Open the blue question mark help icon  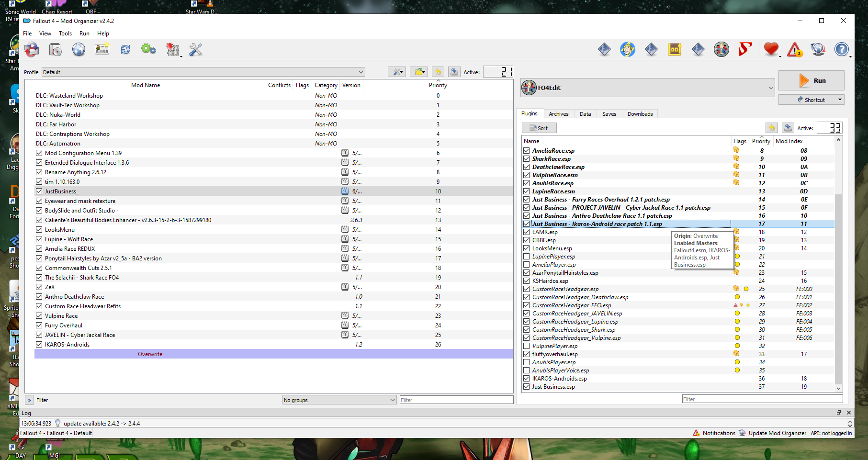pyautogui.click(x=841, y=49)
